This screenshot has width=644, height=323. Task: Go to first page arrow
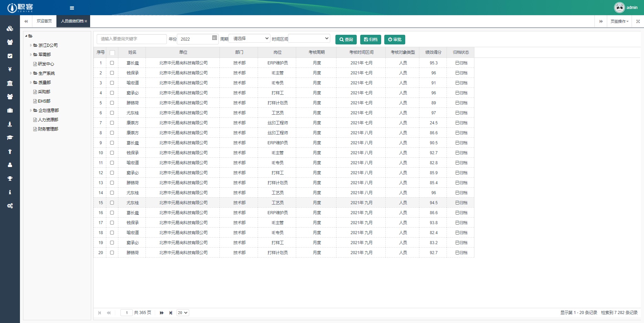click(100, 313)
